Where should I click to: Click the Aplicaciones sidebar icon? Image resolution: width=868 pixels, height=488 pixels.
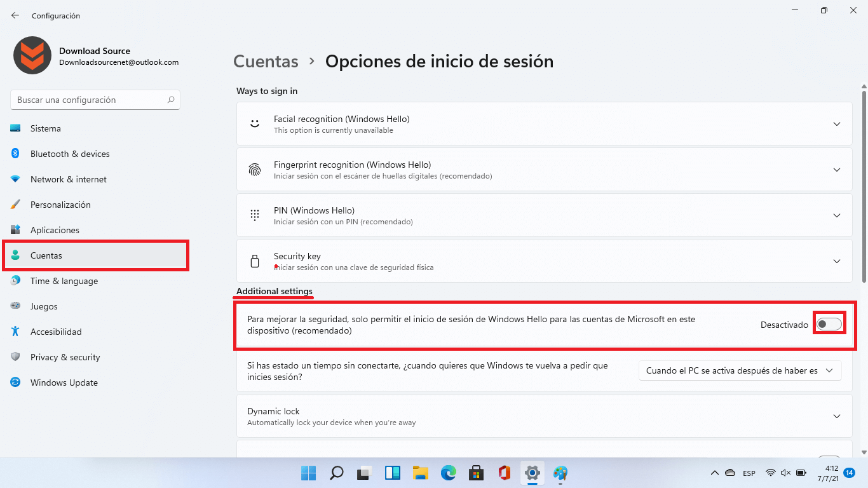coord(15,230)
